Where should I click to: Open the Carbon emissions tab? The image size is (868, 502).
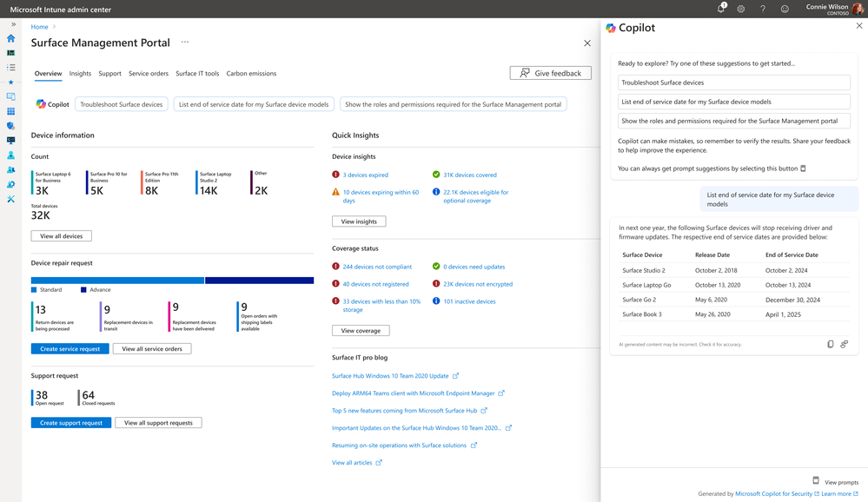(251, 74)
